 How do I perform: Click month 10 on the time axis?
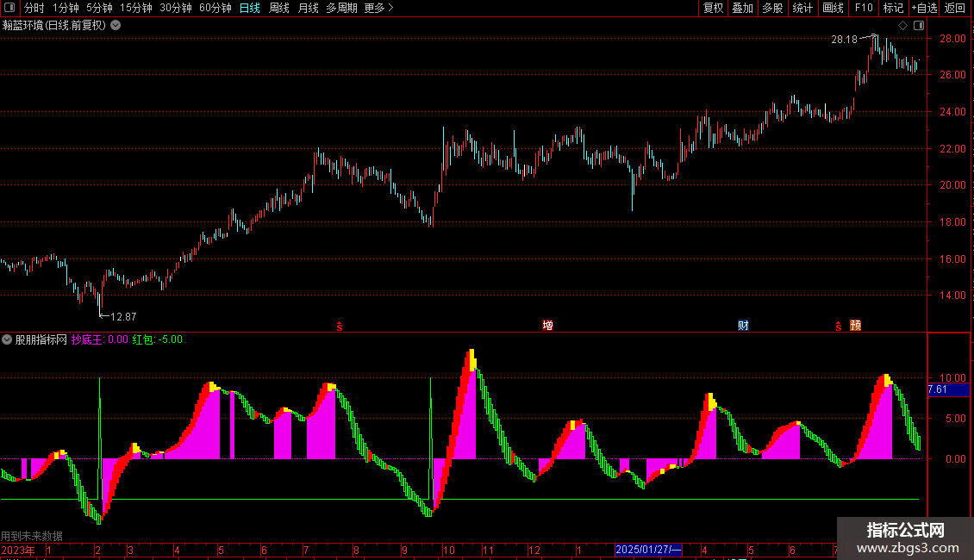[x=448, y=550]
